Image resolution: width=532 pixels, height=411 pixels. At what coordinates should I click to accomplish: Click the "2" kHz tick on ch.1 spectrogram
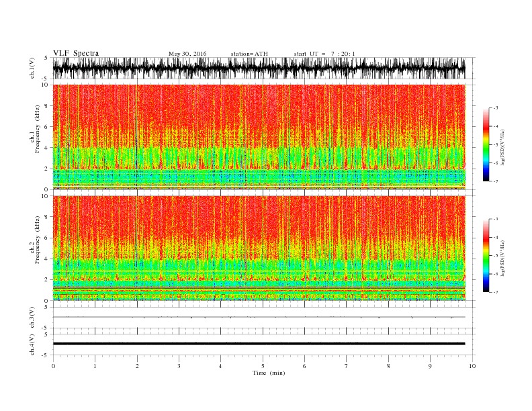tap(46, 169)
